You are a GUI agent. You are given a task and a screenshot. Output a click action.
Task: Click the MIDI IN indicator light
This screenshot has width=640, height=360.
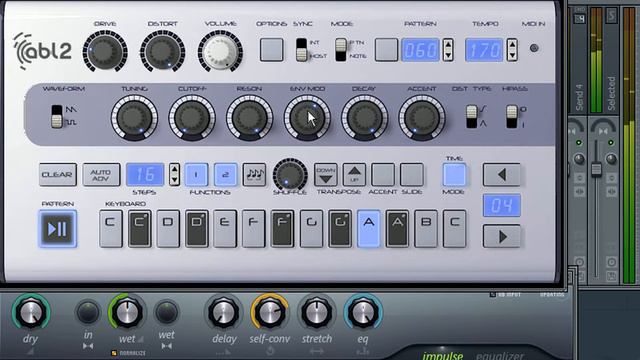(534, 48)
